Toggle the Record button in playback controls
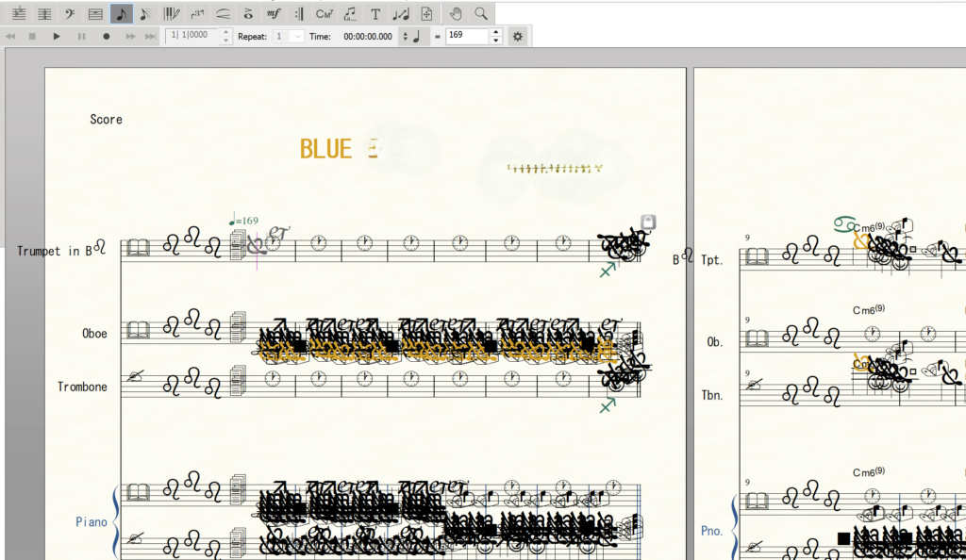Viewport: 966px width, 560px height. (x=106, y=37)
